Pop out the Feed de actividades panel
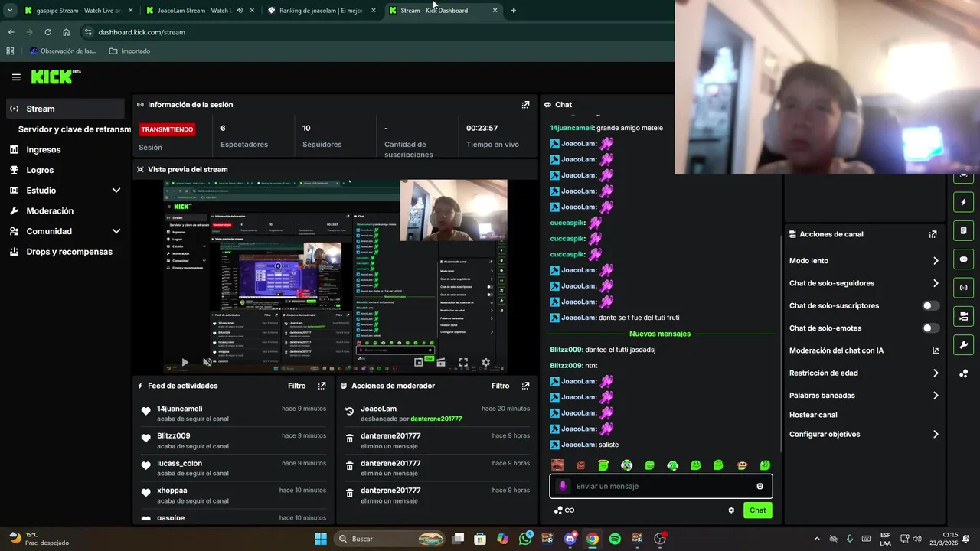980x551 pixels. 322,386
